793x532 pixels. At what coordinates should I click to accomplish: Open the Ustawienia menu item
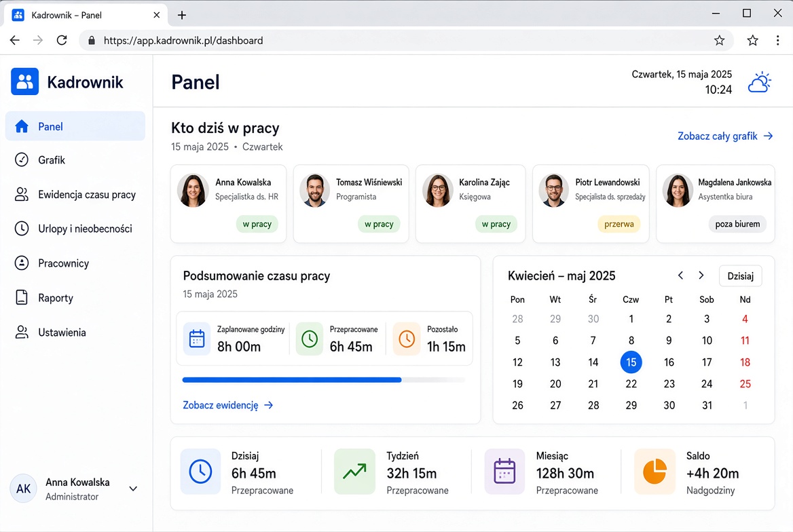click(x=75, y=332)
